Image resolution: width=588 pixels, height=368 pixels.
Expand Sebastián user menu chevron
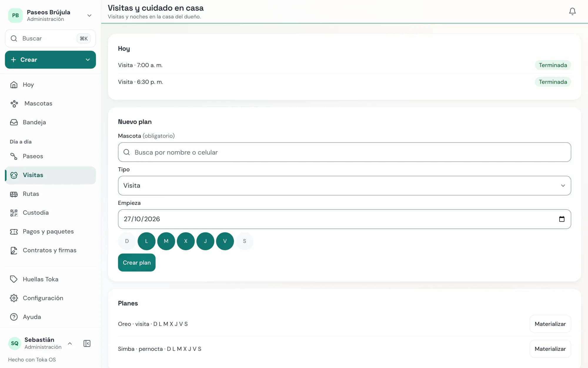click(x=70, y=343)
